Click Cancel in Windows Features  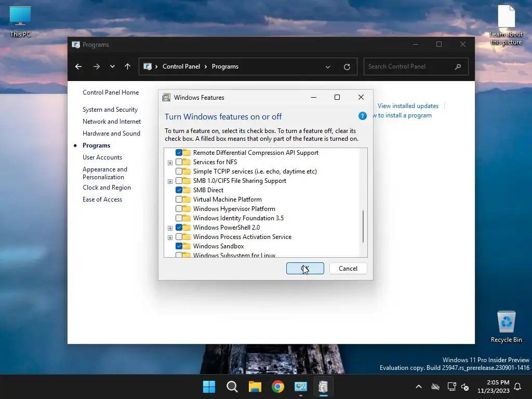click(348, 269)
